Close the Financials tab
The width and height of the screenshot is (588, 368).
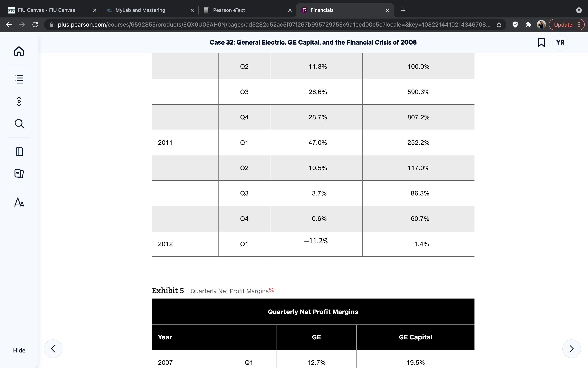[x=388, y=10]
